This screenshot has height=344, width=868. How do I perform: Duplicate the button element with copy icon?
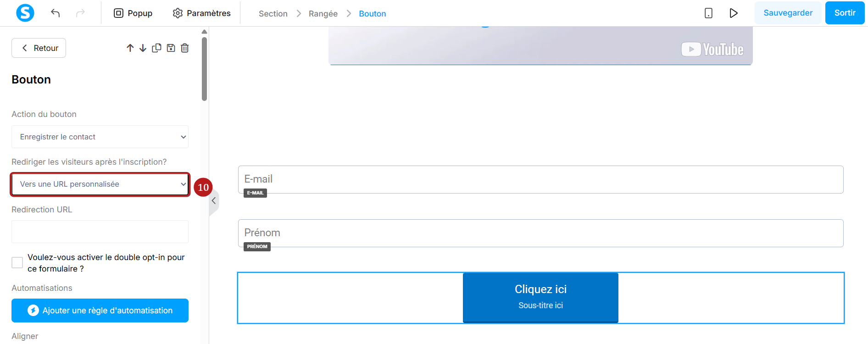pos(157,48)
